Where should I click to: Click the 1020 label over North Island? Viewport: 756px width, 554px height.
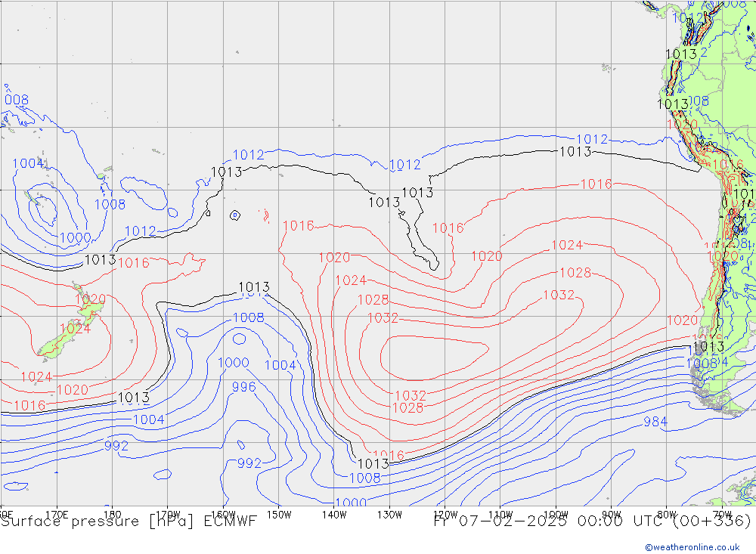(x=91, y=299)
